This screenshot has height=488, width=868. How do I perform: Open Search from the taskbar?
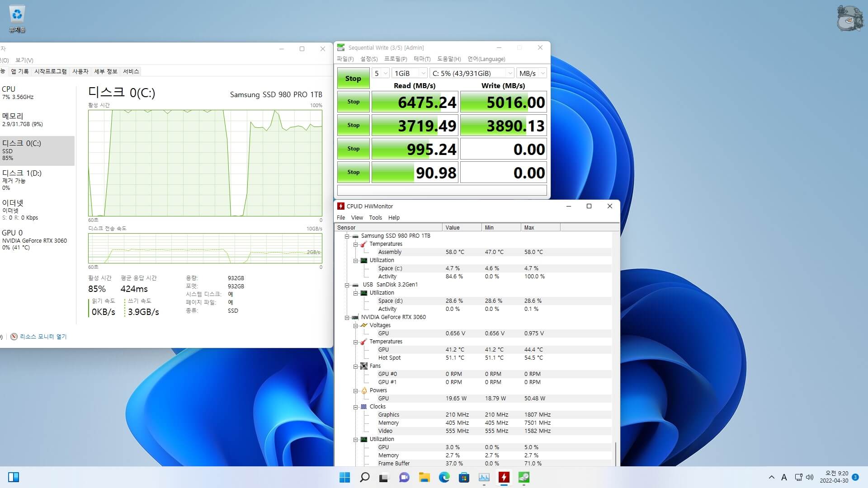364,477
